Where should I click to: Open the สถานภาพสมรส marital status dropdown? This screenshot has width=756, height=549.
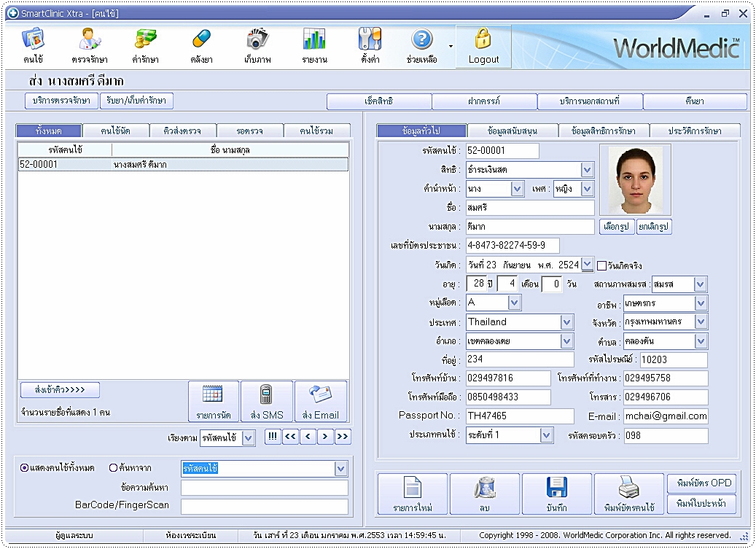pos(700,284)
